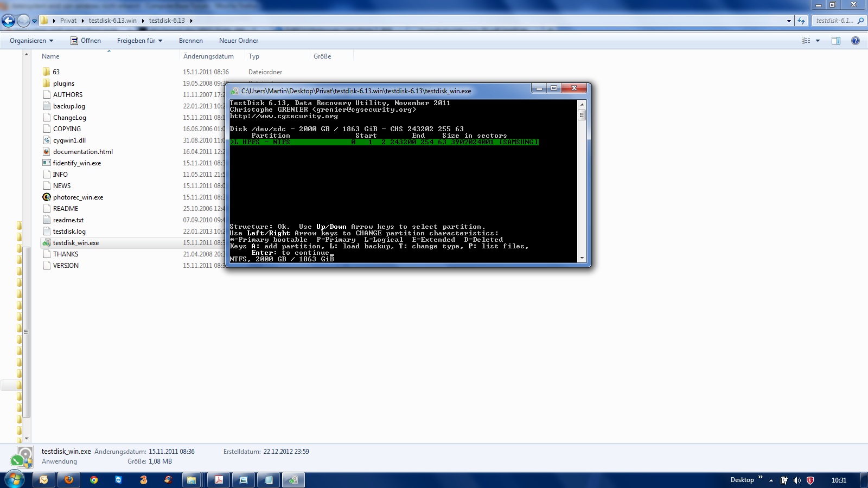Select the README file
The image size is (868, 488).
(x=66, y=209)
